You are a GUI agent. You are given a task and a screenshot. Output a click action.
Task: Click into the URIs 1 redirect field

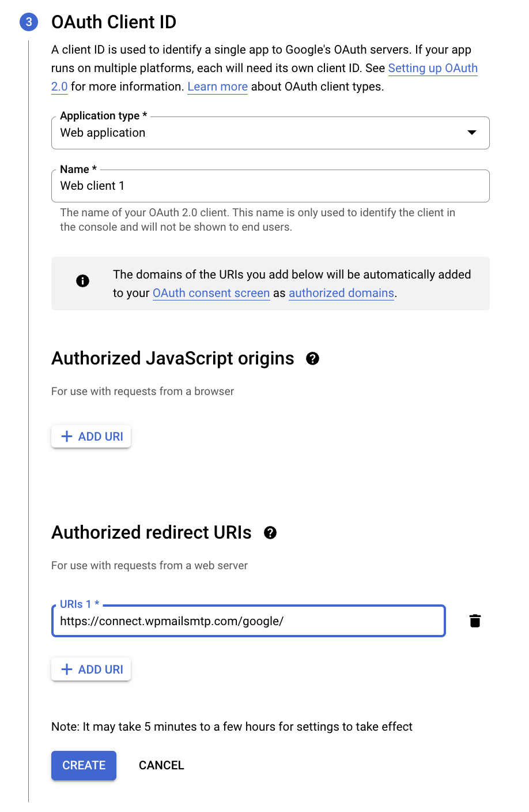248,621
